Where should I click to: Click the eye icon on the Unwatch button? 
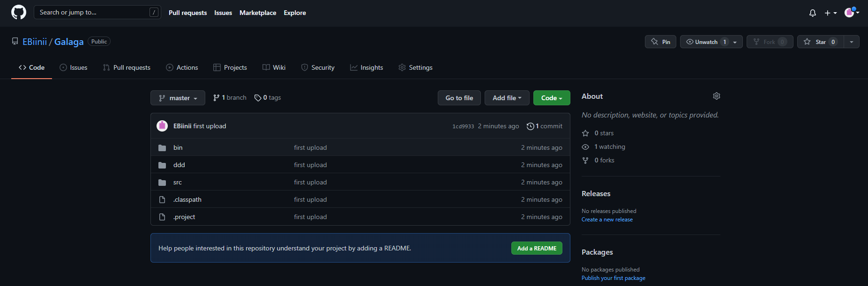click(x=690, y=42)
